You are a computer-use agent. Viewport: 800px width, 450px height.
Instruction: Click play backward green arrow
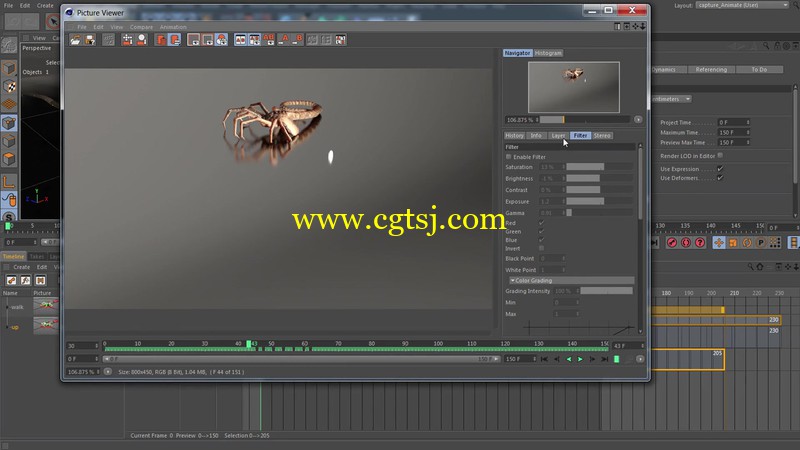(568, 360)
